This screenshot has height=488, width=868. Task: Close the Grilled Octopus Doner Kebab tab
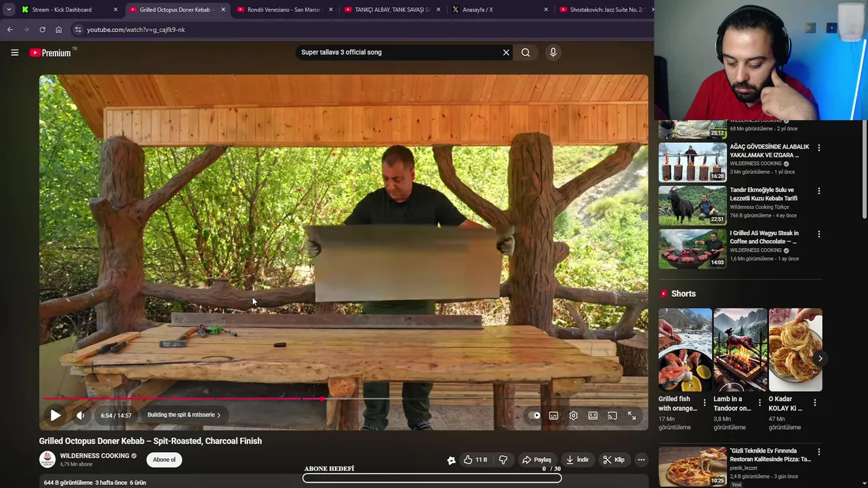coord(223,9)
